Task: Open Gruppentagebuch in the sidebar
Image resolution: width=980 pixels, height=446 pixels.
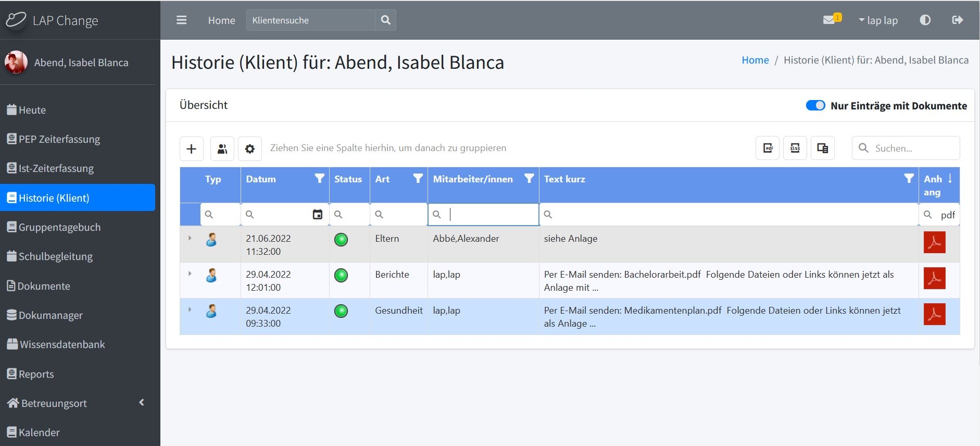Action: click(x=59, y=227)
